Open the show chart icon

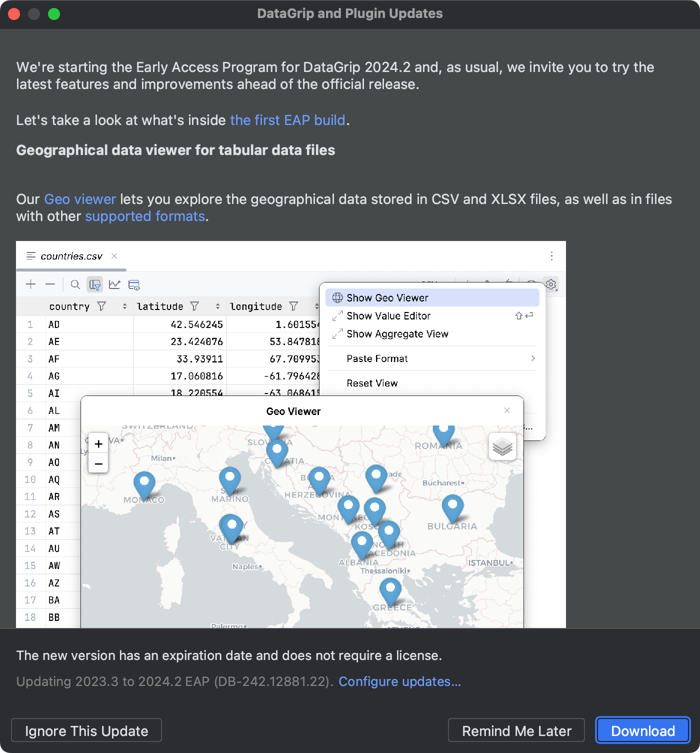pyautogui.click(x=114, y=284)
